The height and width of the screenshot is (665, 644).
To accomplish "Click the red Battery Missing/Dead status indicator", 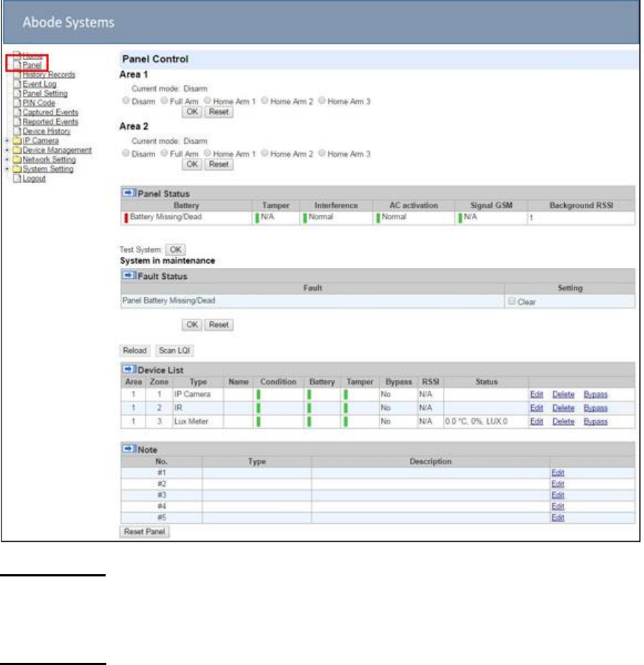I will 126,218.
